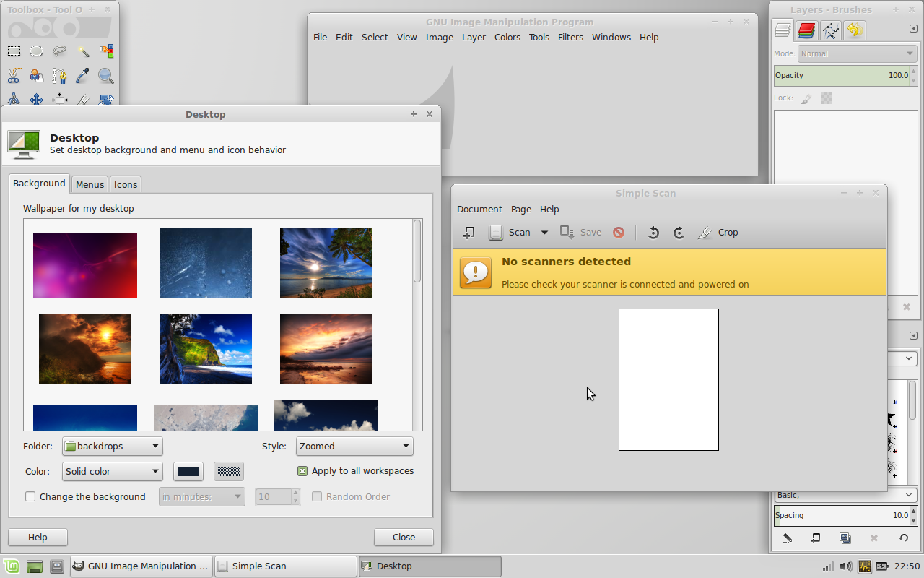Click the Crop tool in Simple Scan toolbar
924x578 pixels.
(718, 232)
